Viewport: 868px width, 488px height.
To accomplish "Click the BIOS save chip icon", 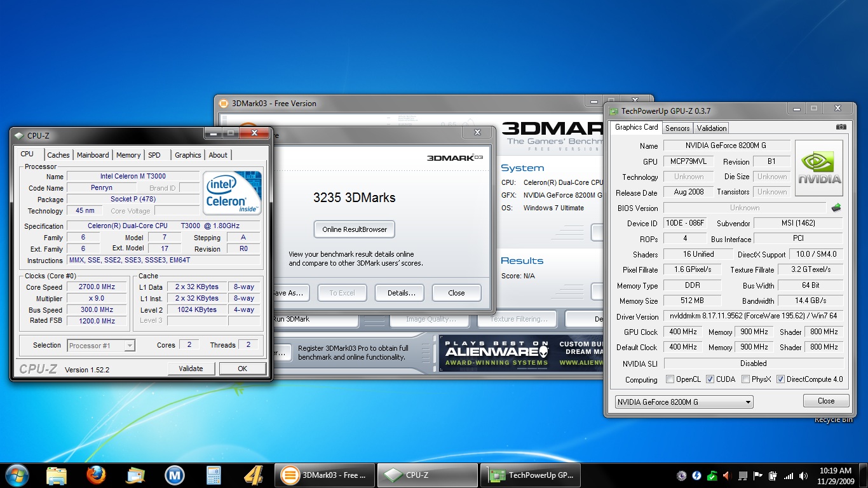I will pyautogui.click(x=837, y=208).
